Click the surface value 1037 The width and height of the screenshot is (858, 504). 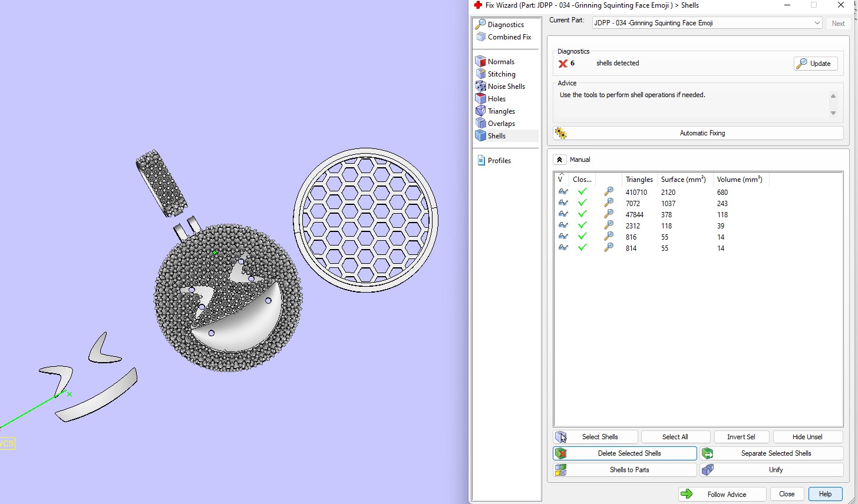point(668,203)
